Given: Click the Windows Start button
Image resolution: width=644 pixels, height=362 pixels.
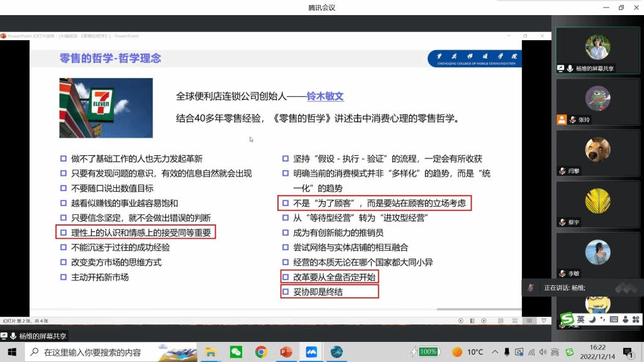Looking at the screenshot, I should [11, 352].
